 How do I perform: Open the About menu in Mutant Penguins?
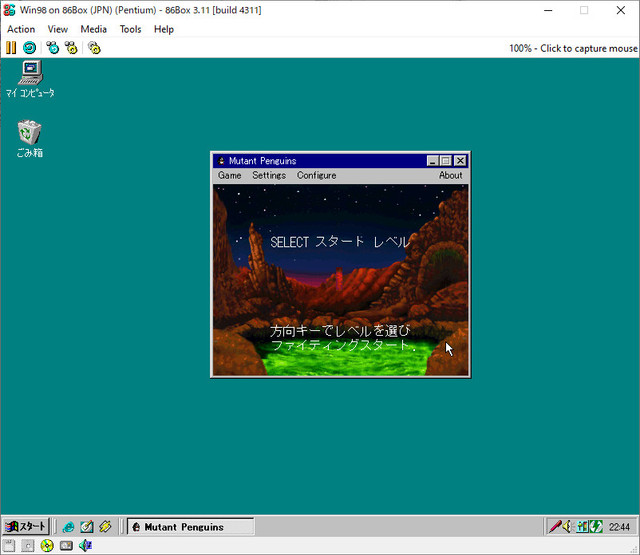tap(451, 175)
